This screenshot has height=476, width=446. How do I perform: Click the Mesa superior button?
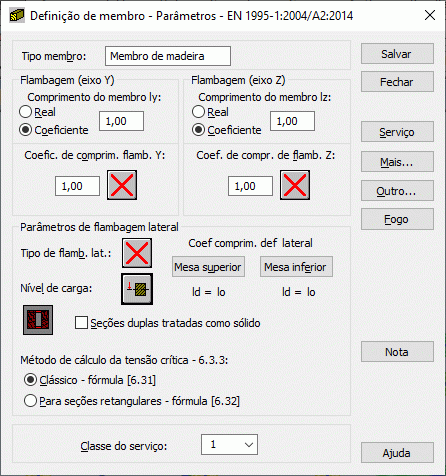click(208, 267)
